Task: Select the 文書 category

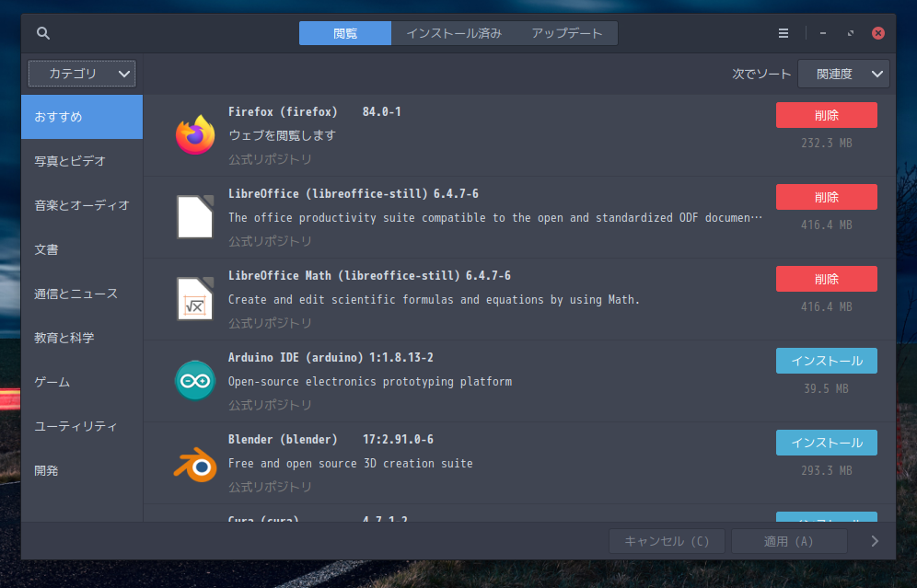Action: pyautogui.click(x=82, y=249)
